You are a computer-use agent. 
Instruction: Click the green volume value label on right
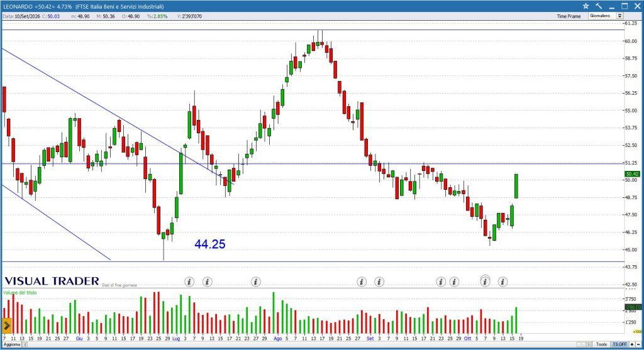tap(633, 307)
